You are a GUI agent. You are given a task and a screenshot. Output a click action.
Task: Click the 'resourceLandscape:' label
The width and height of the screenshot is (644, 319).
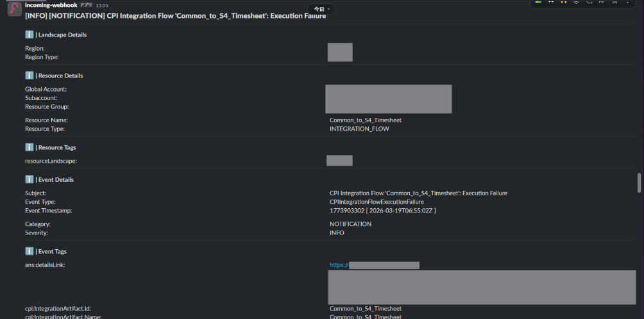[x=51, y=161]
